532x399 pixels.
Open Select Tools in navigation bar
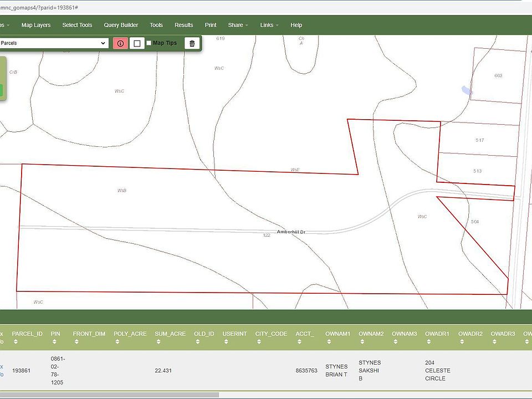(77, 25)
